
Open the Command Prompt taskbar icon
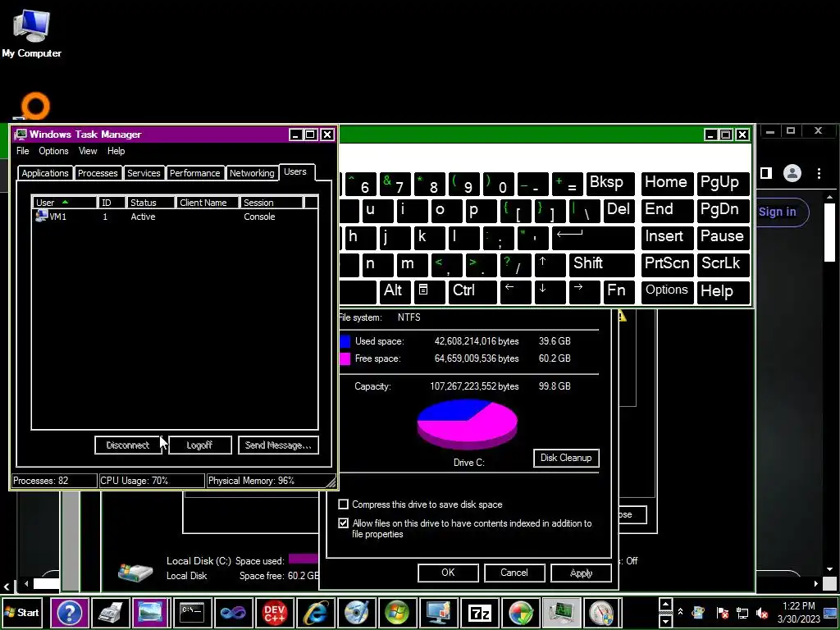pos(192,612)
